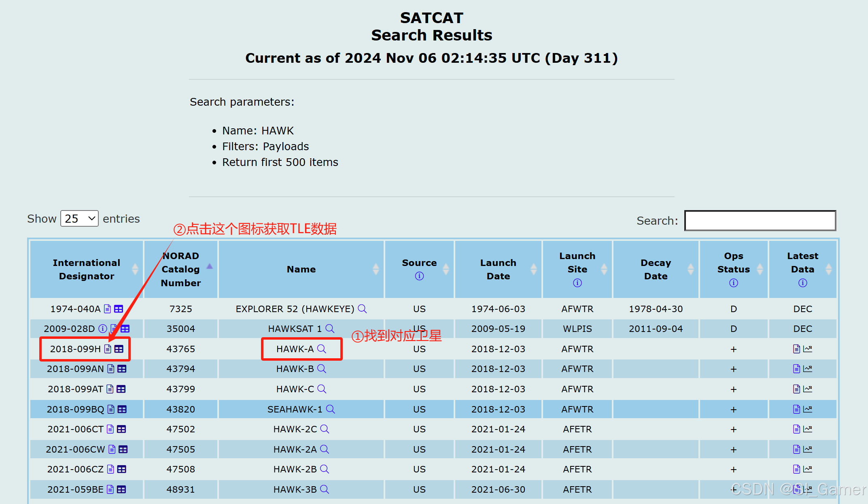This screenshot has height=504, width=868.
Task: Click magnifier icon next to SEAHAWK-1
Action: (x=330, y=409)
